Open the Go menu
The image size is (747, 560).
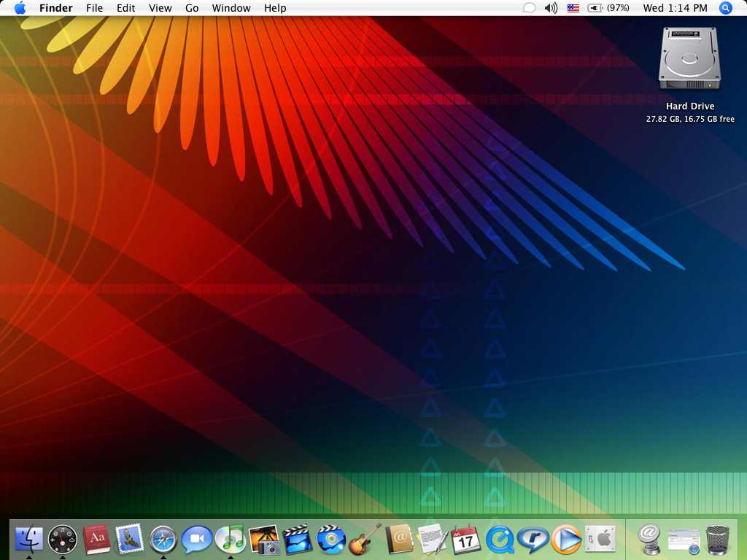(192, 8)
